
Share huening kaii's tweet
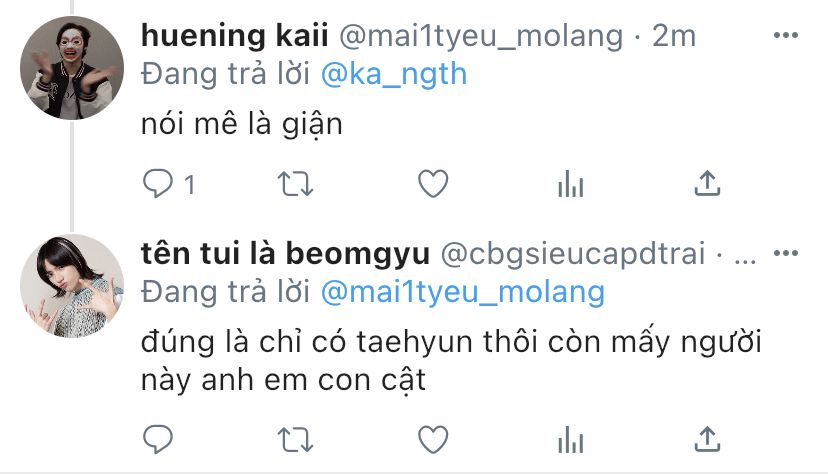pos(707,184)
